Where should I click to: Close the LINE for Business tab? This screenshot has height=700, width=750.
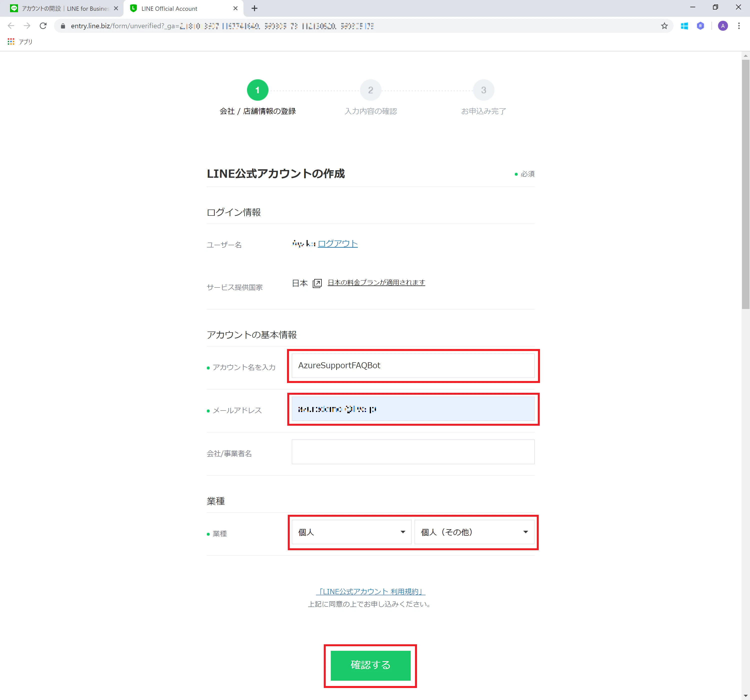tap(116, 8)
